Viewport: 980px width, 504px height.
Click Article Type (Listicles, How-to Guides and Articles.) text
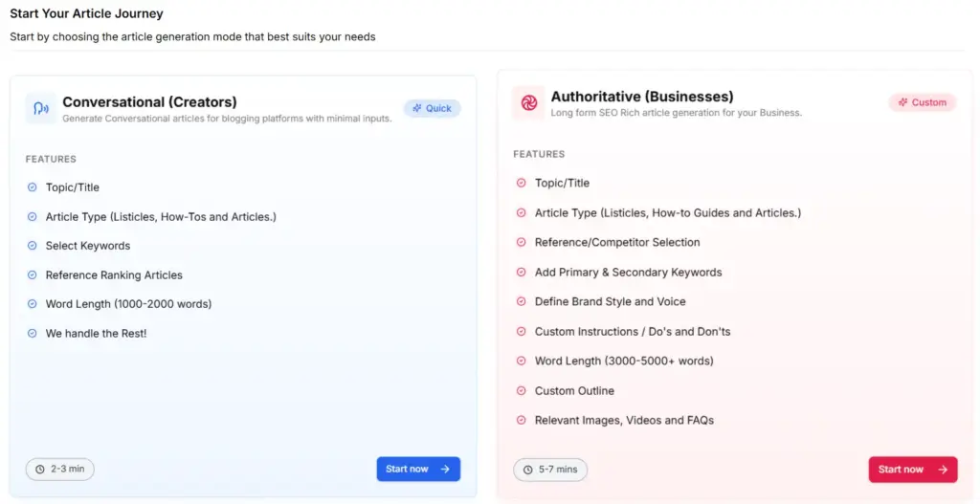coord(667,213)
